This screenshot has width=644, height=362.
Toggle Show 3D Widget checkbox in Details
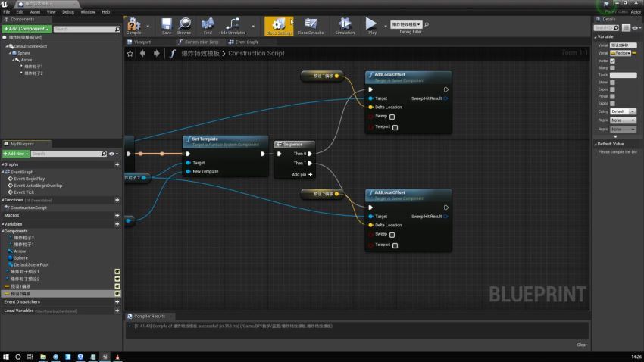coord(612,82)
